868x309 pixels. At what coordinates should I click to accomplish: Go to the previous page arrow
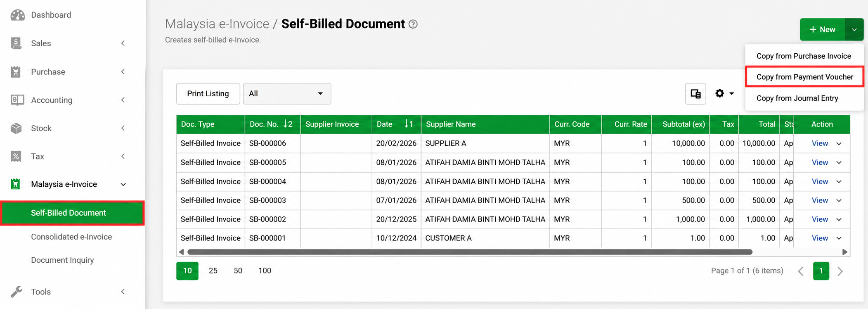tap(801, 271)
